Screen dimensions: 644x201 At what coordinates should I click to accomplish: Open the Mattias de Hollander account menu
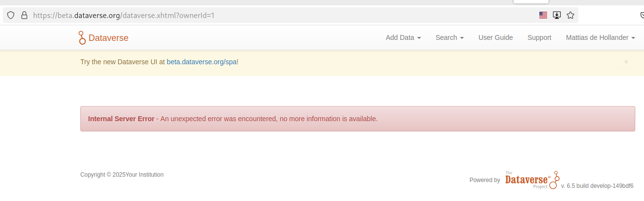(x=600, y=37)
